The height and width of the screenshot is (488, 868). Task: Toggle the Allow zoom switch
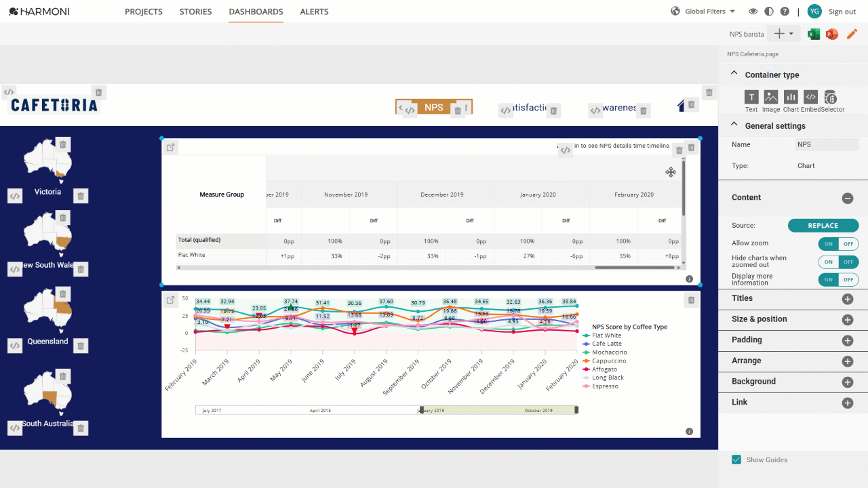tap(838, 244)
